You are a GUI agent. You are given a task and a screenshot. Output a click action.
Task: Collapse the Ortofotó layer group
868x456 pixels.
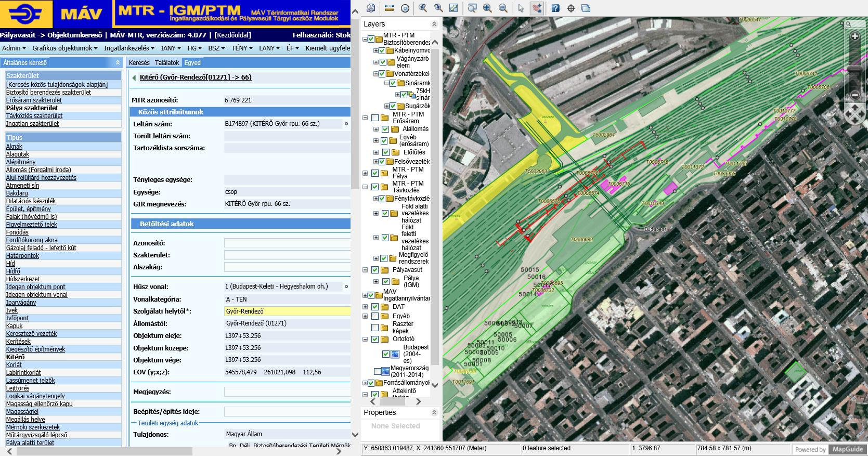(x=365, y=339)
